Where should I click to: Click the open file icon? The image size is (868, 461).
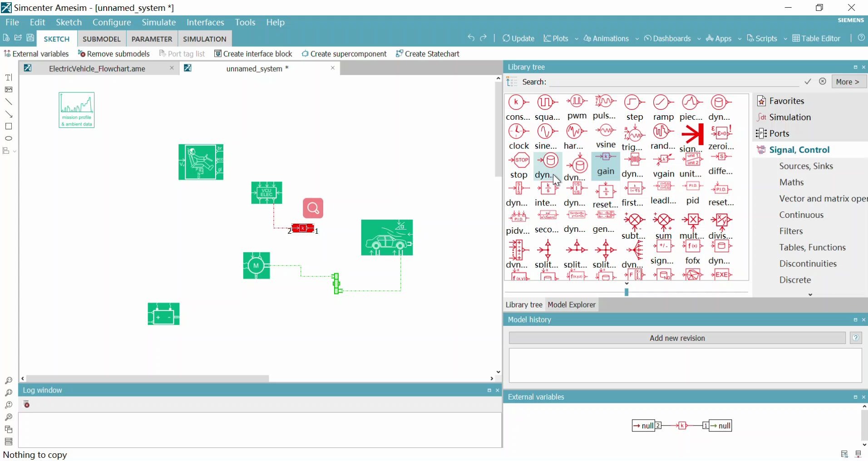[x=18, y=38]
